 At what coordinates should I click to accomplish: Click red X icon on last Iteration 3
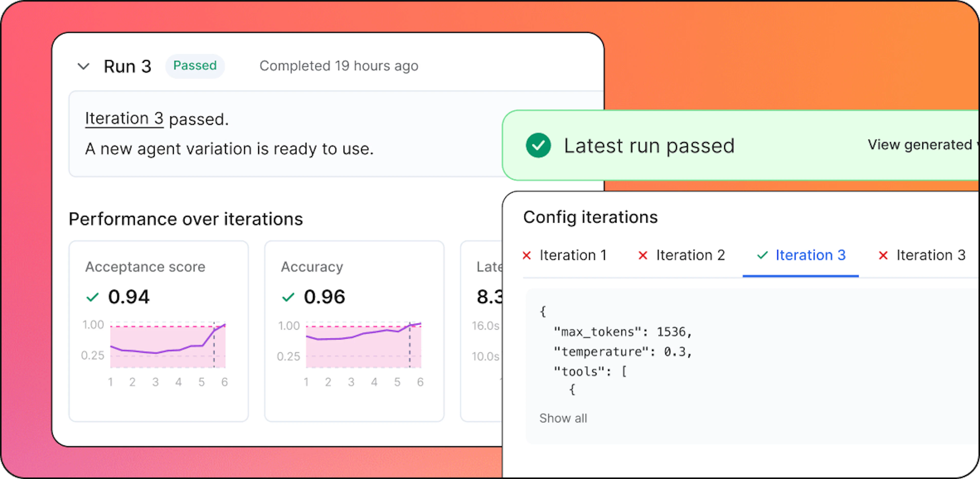click(883, 256)
